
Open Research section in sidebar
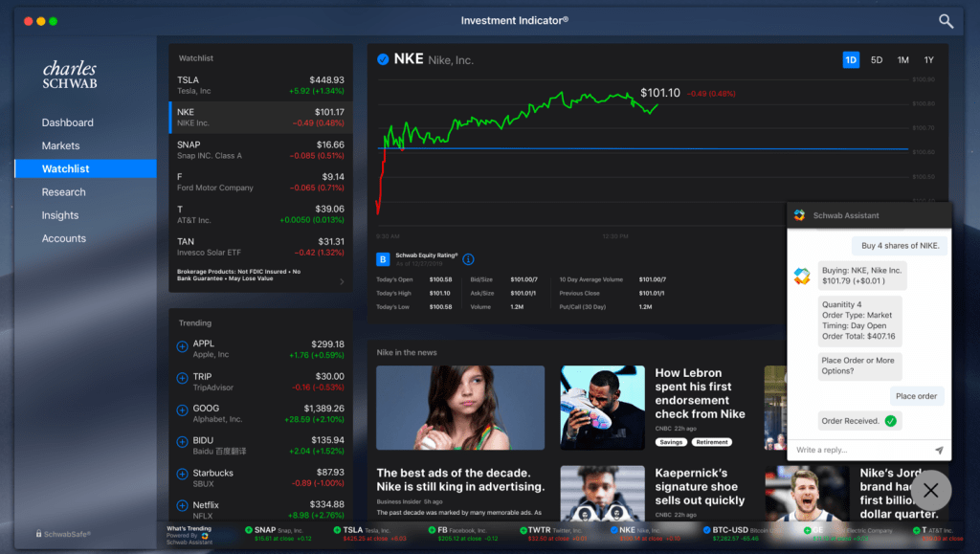(64, 192)
